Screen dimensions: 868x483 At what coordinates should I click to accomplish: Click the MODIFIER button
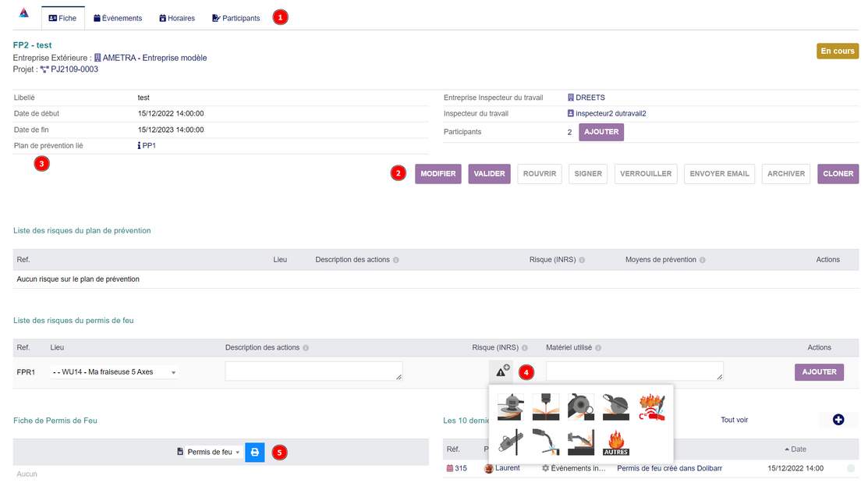tap(438, 174)
